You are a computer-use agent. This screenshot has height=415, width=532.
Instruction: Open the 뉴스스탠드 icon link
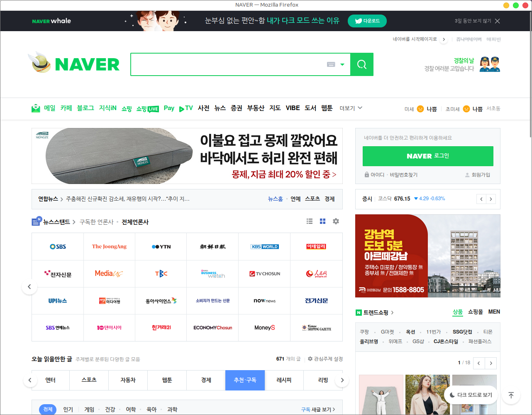(x=37, y=221)
